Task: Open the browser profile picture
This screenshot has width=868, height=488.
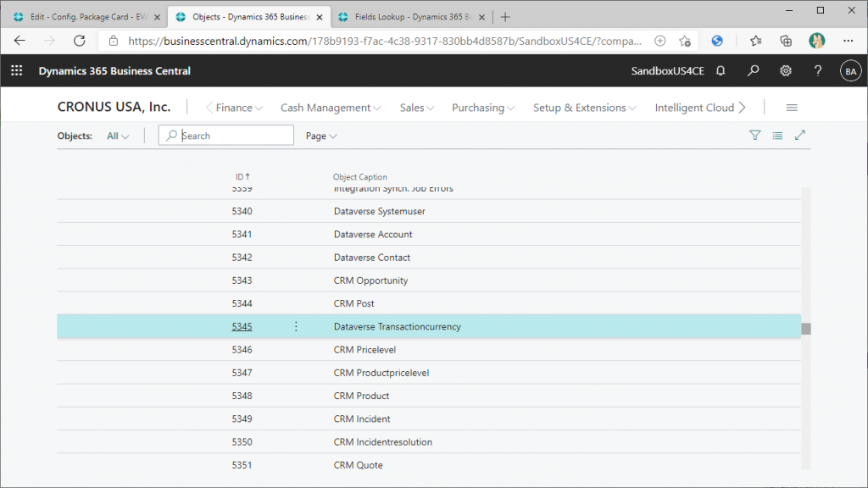Action: click(x=816, y=41)
